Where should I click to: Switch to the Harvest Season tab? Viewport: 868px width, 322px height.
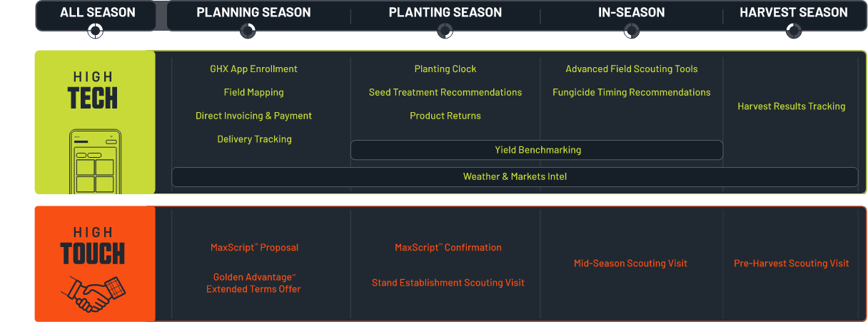(x=793, y=12)
